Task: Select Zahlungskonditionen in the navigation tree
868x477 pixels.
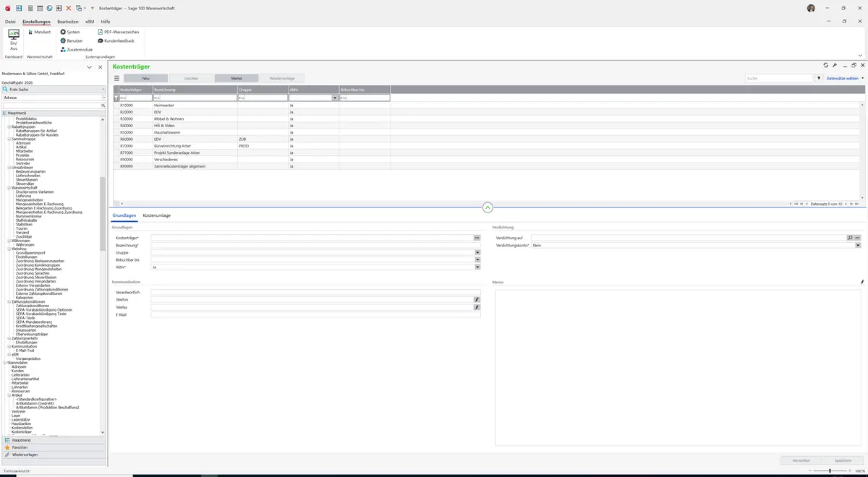Action: (30, 301)
